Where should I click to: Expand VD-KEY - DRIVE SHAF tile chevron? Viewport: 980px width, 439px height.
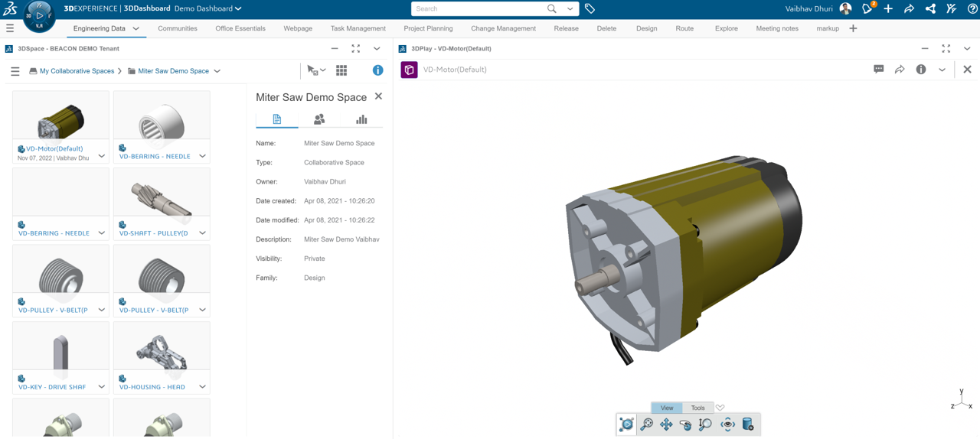[101, 387]
